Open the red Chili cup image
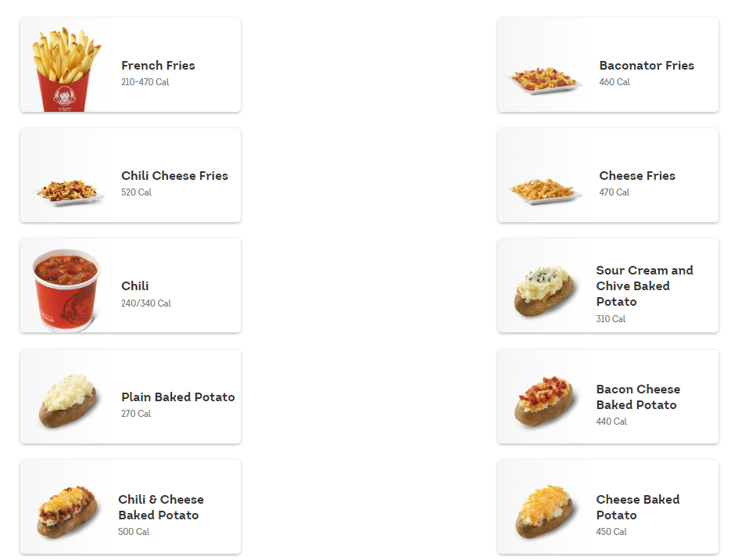The image size is (749, 560). 66,290
